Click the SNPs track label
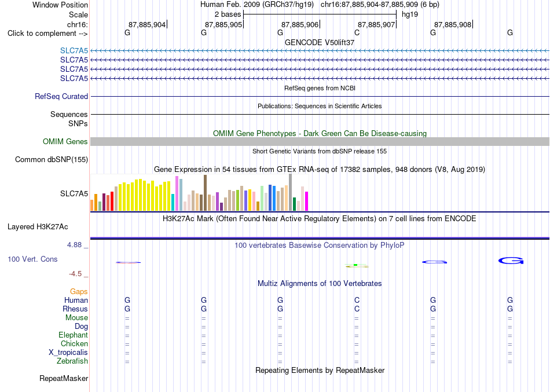 click(78, 123)
